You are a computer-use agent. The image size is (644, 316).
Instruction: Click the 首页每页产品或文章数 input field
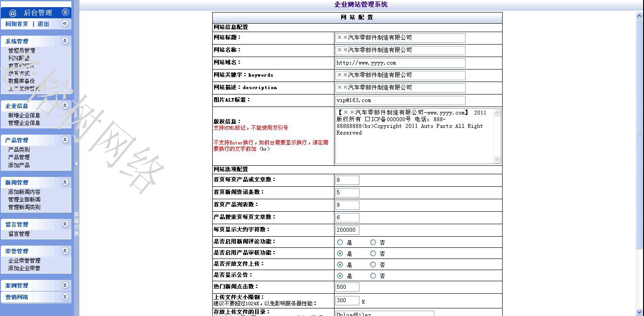point(347,180)
